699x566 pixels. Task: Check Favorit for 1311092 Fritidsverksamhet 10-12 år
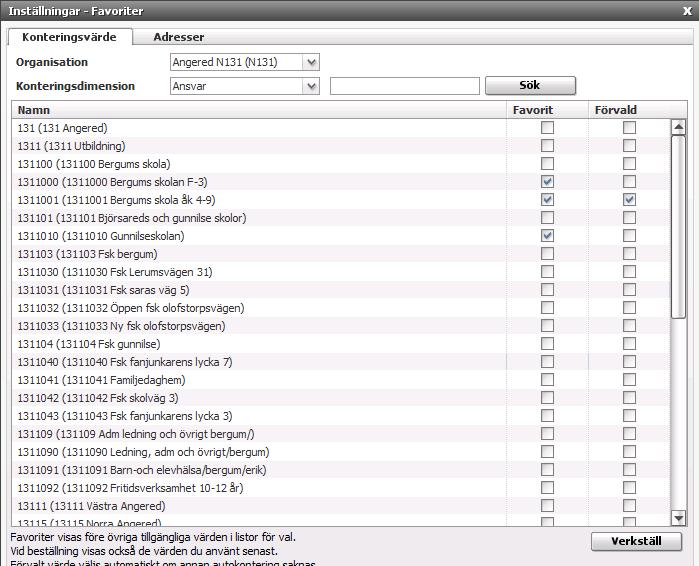547,488
